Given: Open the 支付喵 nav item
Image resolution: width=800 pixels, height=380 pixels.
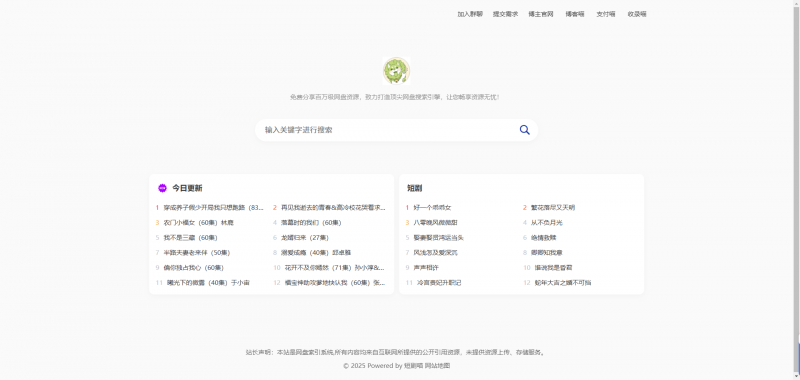Looking at the screenshot, I should tap(606, 14).
